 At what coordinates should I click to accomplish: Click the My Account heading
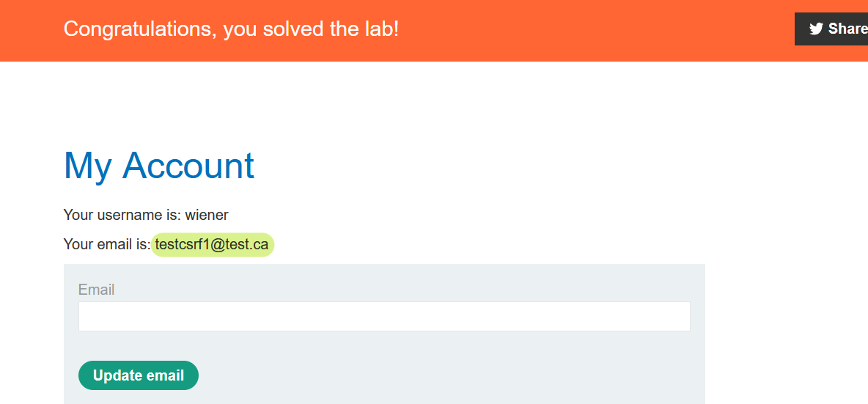pos(159,166)
